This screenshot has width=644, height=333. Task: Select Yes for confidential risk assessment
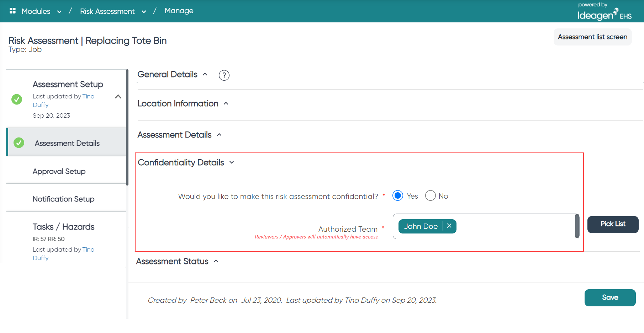click(x=398, y=195)
